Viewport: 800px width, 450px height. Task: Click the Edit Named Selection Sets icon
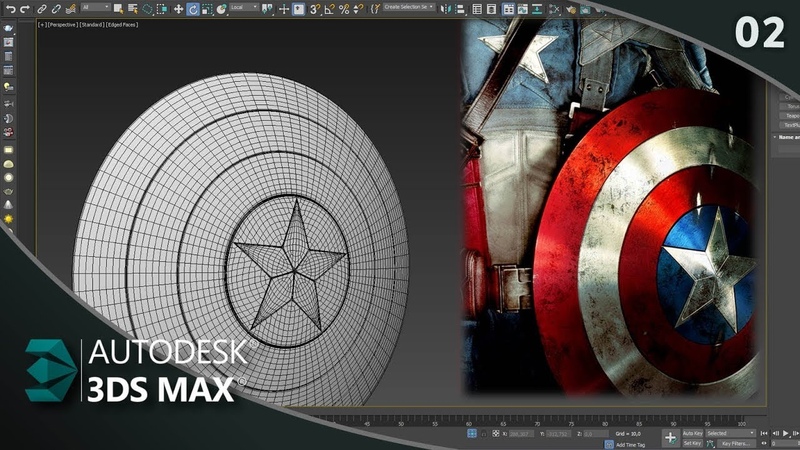click(376, 8)
